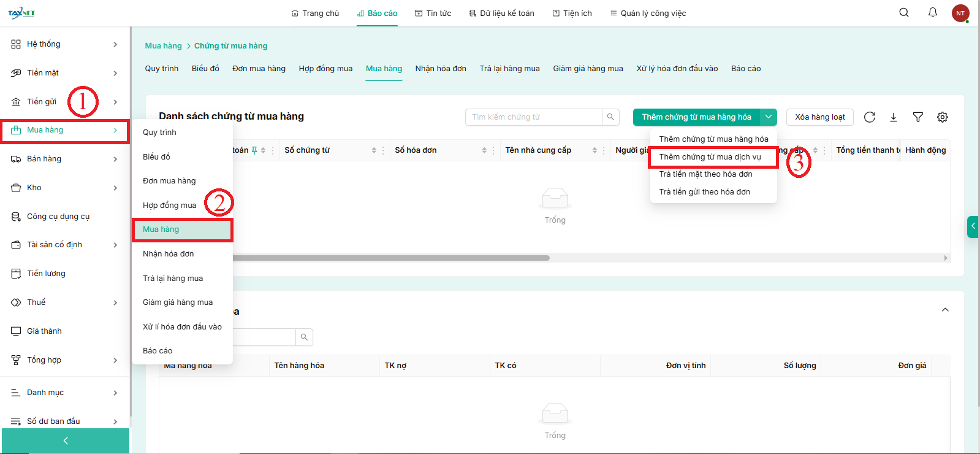Click the search magnifier icon in top bar
This screenshot has width=980, height=454.
pos(903,13)
